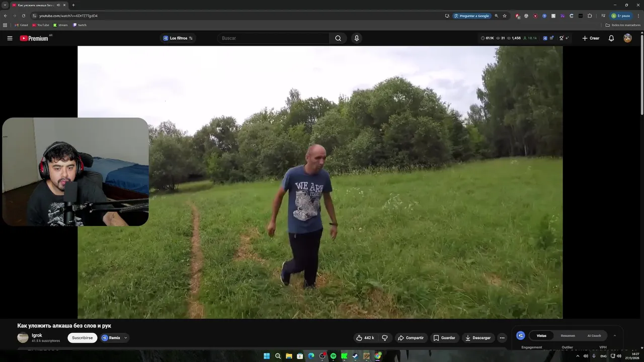Start voice search with microphone icon
The image size is (644, 362).
coord(357,38)
